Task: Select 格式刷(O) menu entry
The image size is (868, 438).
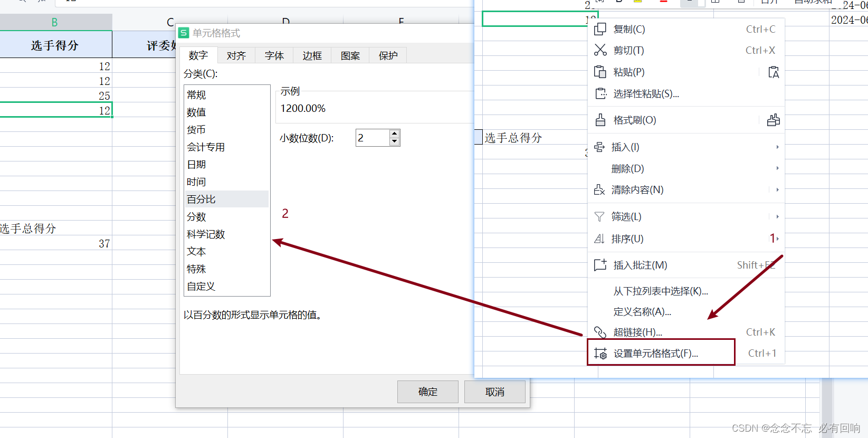Action: click(685, 120)
